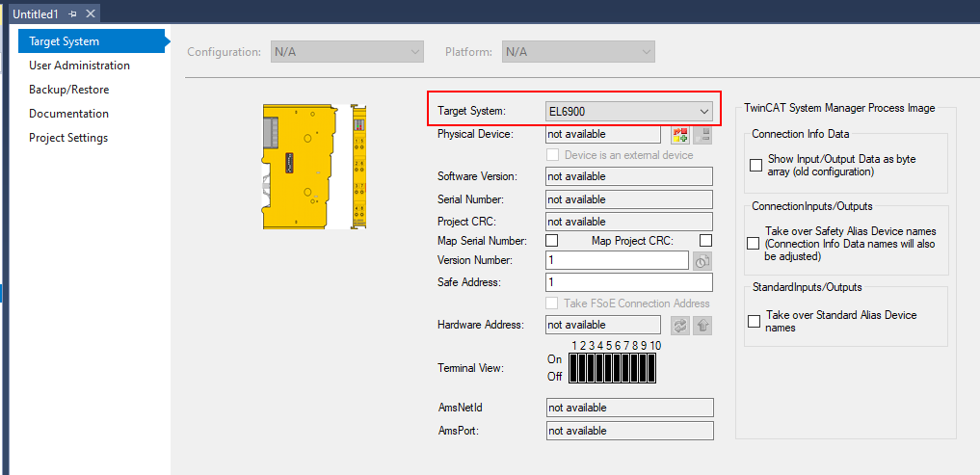Open Documentation section
The image size is (980, 475).
click(x=68, y=114)
